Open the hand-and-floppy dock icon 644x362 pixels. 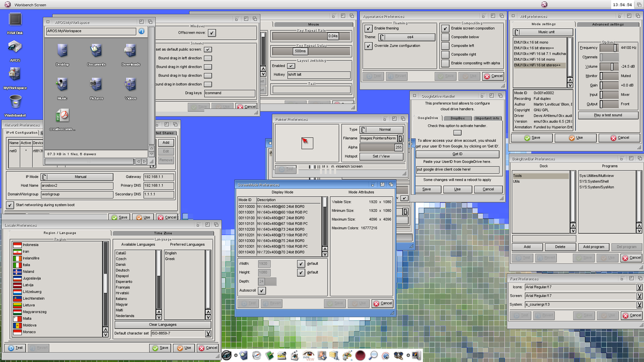(321, 355)
